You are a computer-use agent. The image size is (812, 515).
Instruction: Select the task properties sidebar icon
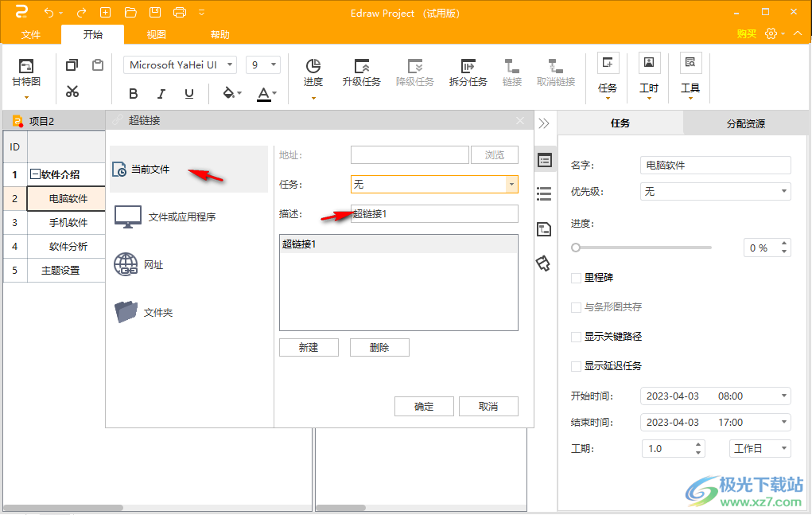[x=544, y=161]
